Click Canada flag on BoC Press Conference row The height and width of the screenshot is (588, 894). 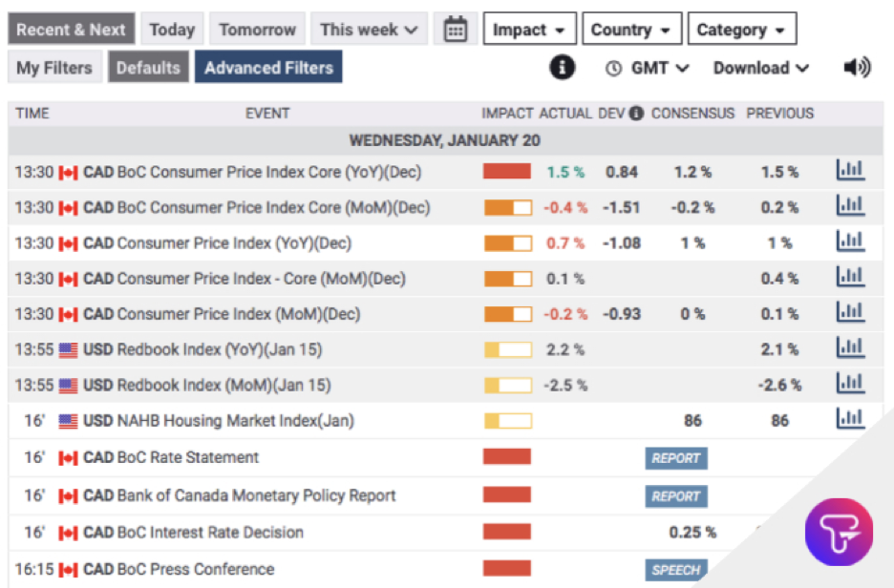click(68, 570)
